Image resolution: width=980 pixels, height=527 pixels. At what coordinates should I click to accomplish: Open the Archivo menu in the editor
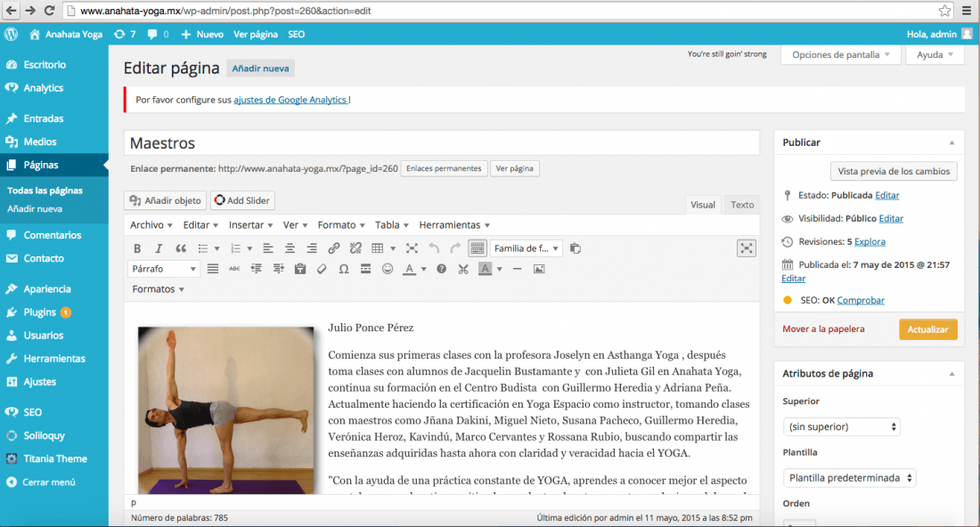pyautogui.click(x=151, y=225)
